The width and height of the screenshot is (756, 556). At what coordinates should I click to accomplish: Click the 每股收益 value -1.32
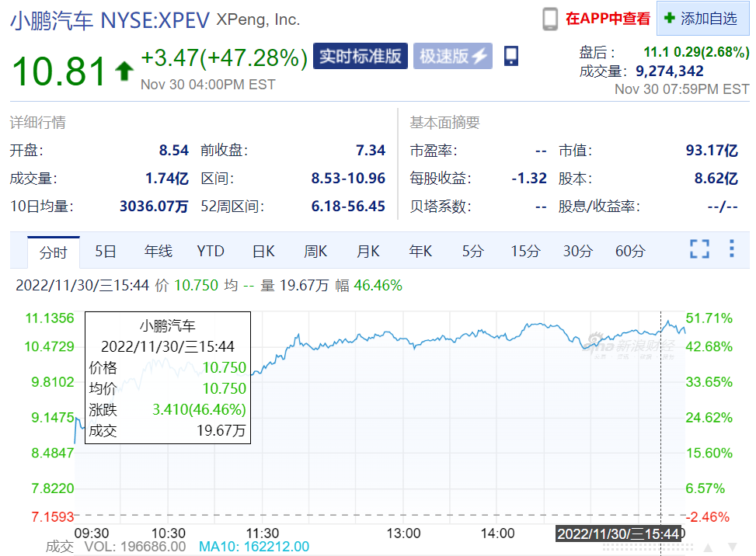click(x=529, y=179)
